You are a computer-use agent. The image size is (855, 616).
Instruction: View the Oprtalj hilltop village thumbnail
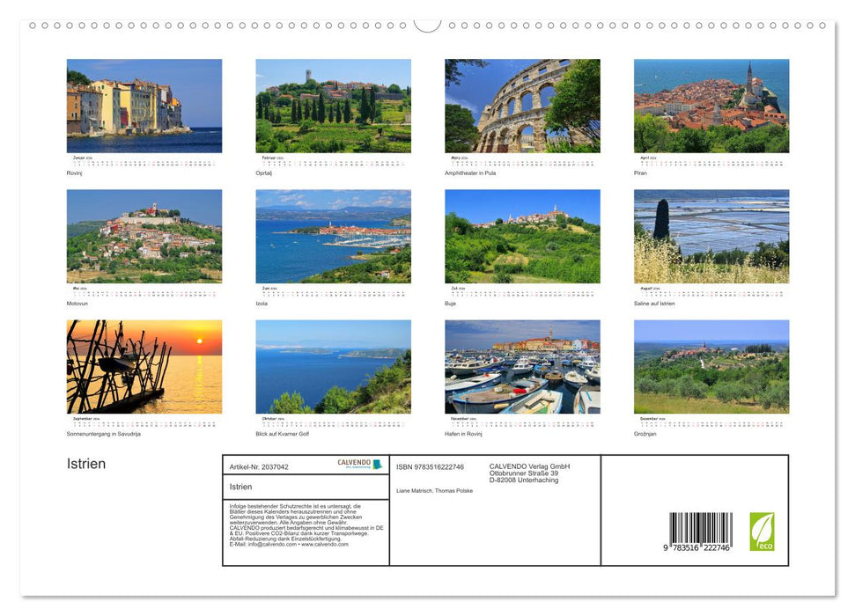333,104
